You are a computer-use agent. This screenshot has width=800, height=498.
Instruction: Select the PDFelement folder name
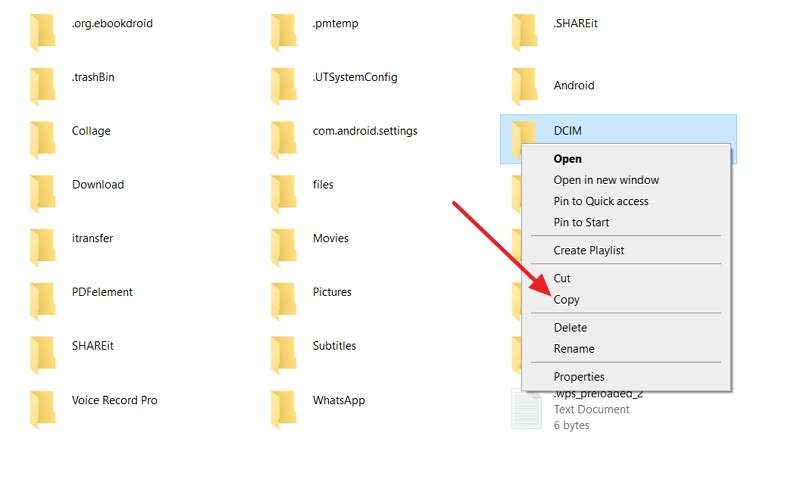coord(102,292)
